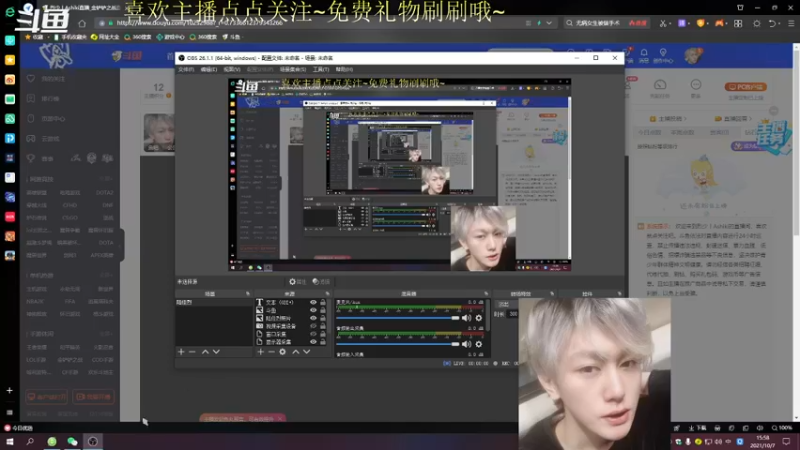Click browser undo/restore arrow icon

(x=772, y=23)
